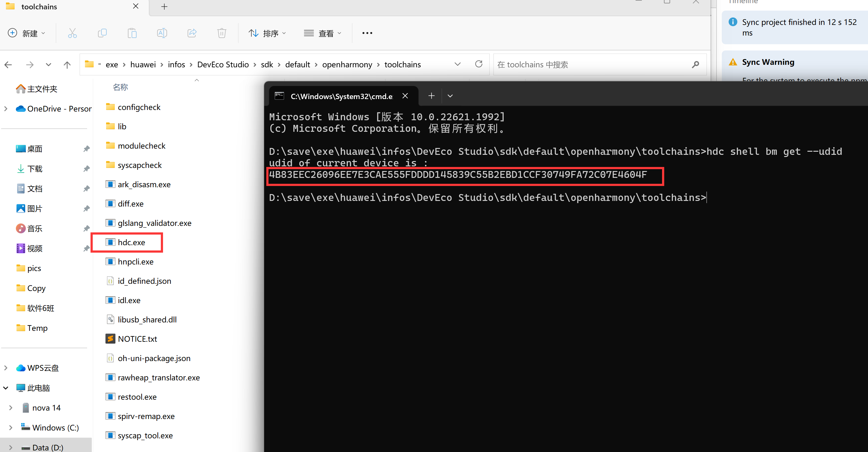The image size is (868, 452).
Task: Click the Delete trash icon
Action: point(222,33)
